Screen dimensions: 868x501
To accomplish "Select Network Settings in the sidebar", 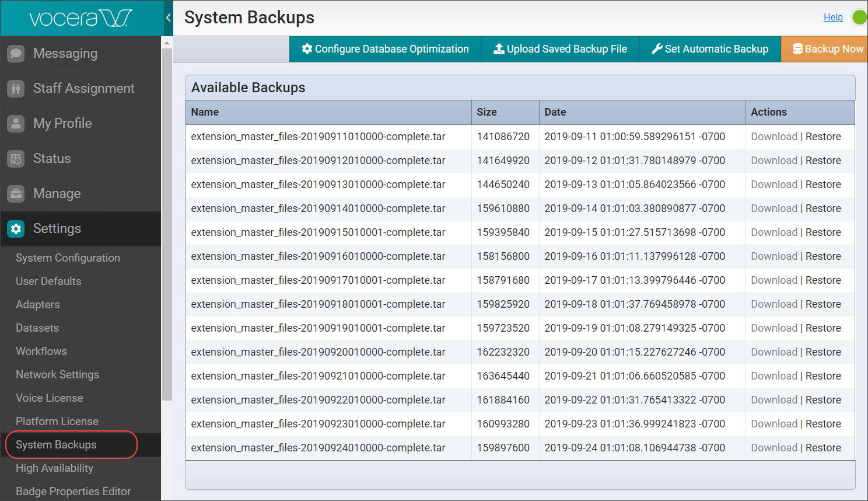I will (57, 374).
